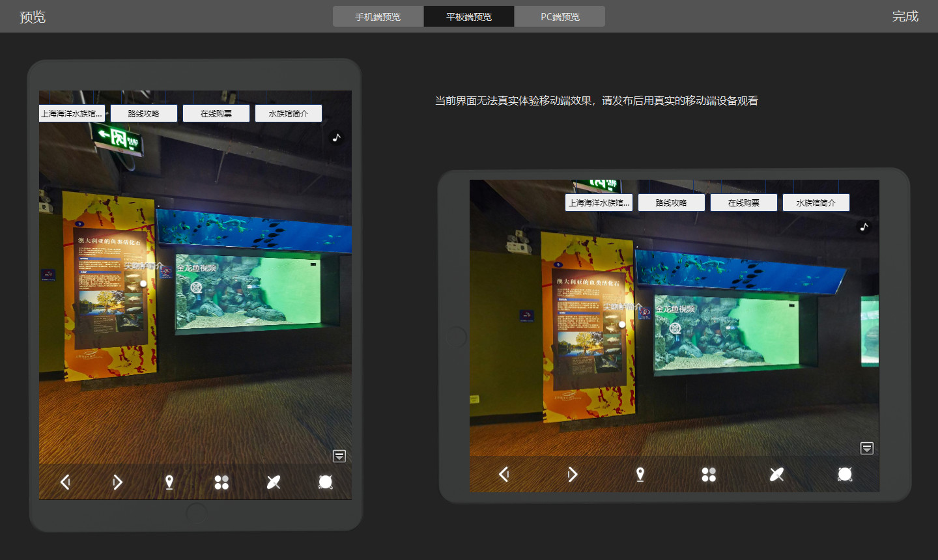Image resolution: width=938 pixels, height=560 pixels.
Task: Open four-dot scene grid in portrait tablet
Action: point(221,482)
